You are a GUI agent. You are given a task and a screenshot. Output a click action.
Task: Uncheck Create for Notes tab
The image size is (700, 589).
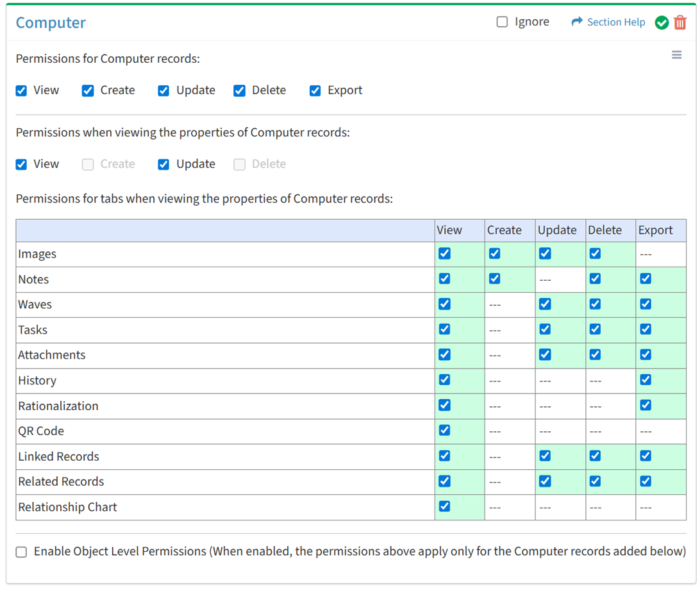coord(494,279)
